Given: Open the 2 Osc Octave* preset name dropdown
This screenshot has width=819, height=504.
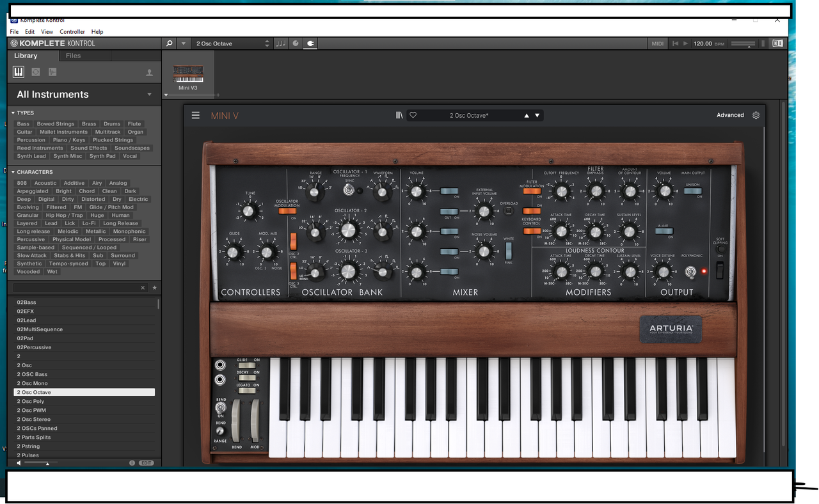Looking at the screenshot, I should 470,116.
